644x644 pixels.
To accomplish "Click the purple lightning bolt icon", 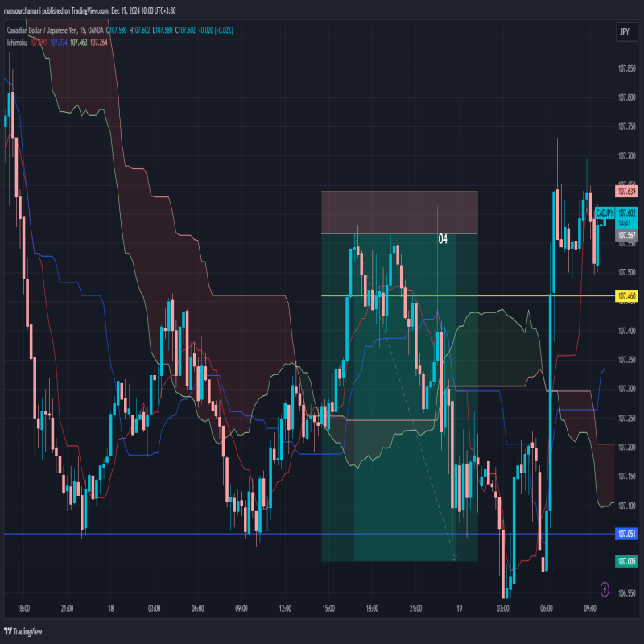I will click(x=605, y=589).
